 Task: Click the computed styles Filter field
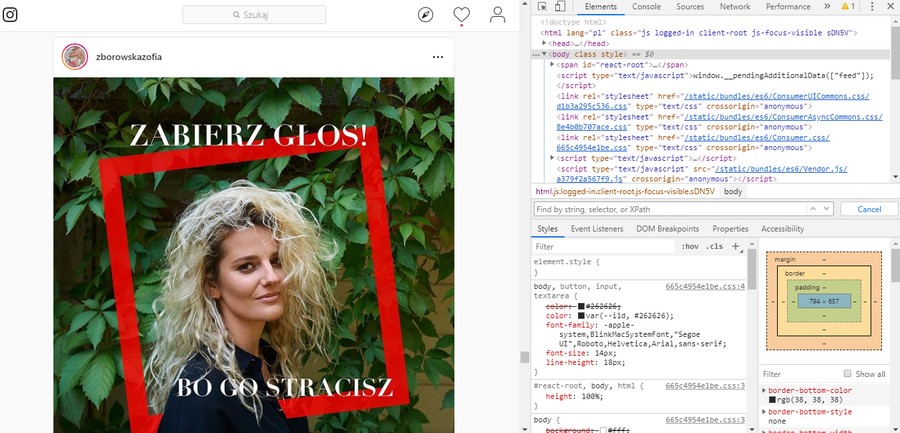click(800, 374)
